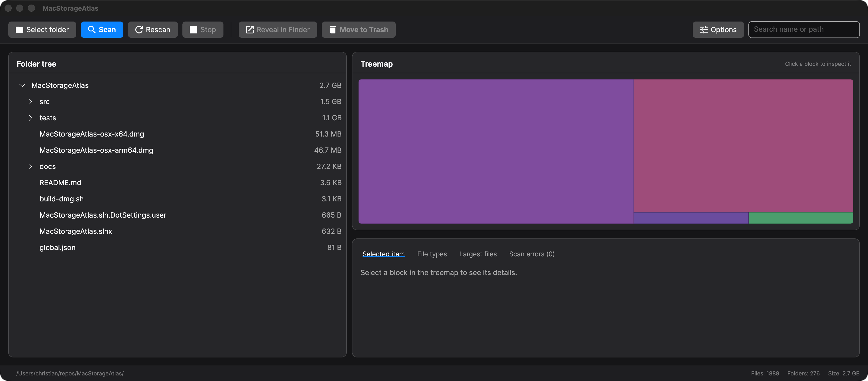Click the Folder tree panel heading
The image size is (868, 381).
point(36,64)
